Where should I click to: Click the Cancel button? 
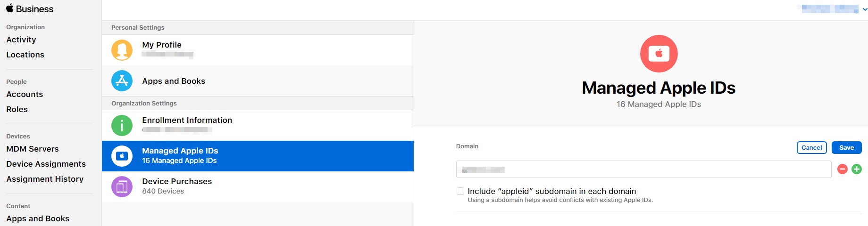coord(811,147)
